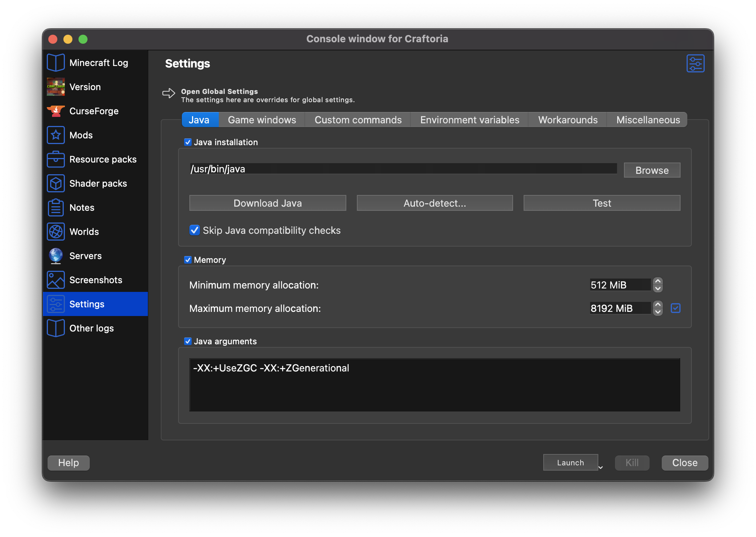Open the Servers earth icon
Screen dimensions: 756x537
[x=56, y=256]
